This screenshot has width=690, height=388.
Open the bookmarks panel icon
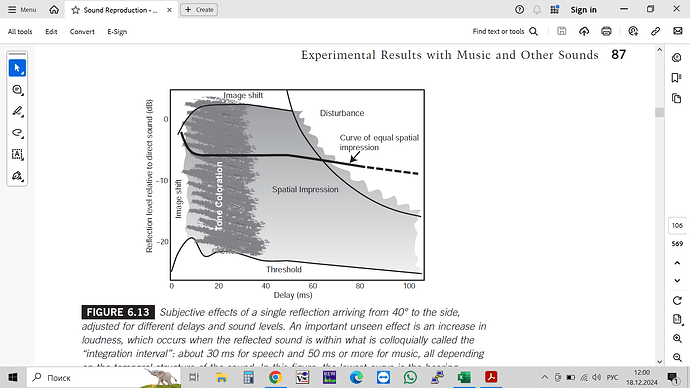click(677, 78)
